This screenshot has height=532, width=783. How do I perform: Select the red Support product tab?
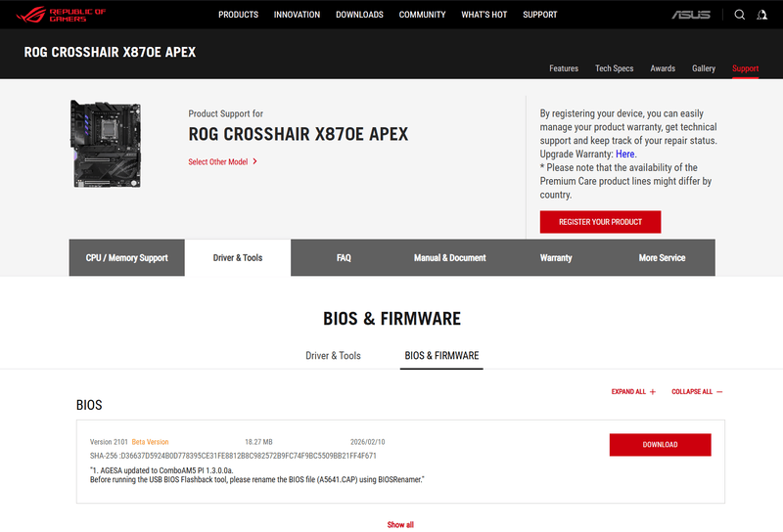(745, 68)
